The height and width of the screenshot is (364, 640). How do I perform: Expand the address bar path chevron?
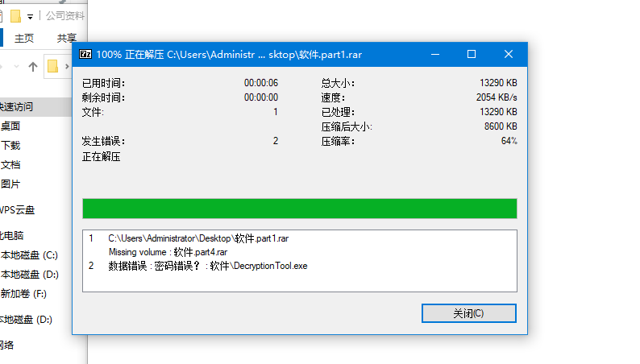click(67, 66)
